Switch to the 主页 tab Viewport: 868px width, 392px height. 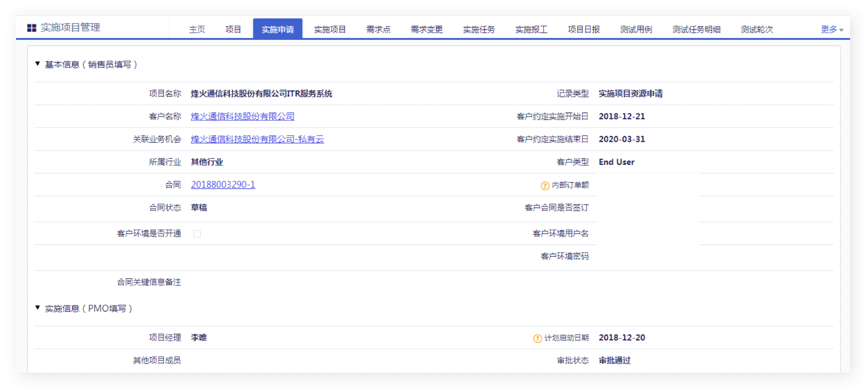(x=197, y=29)
